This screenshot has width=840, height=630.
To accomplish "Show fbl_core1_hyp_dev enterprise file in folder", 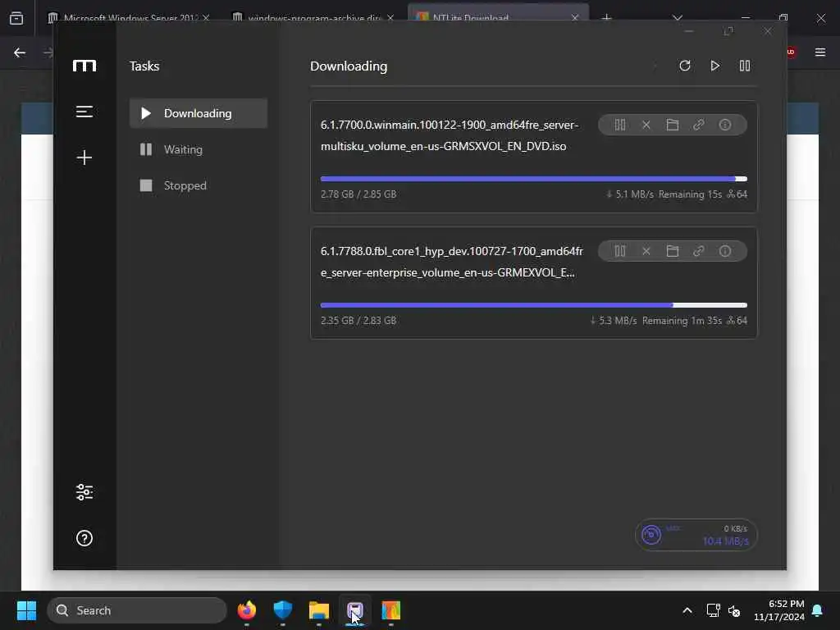I will [x=673, y=251].
